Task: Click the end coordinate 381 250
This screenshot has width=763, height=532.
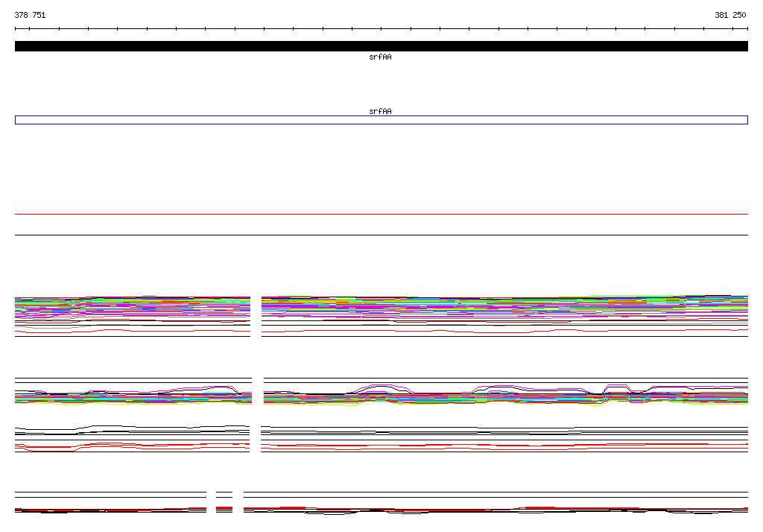Action: [x=730, y=15]
